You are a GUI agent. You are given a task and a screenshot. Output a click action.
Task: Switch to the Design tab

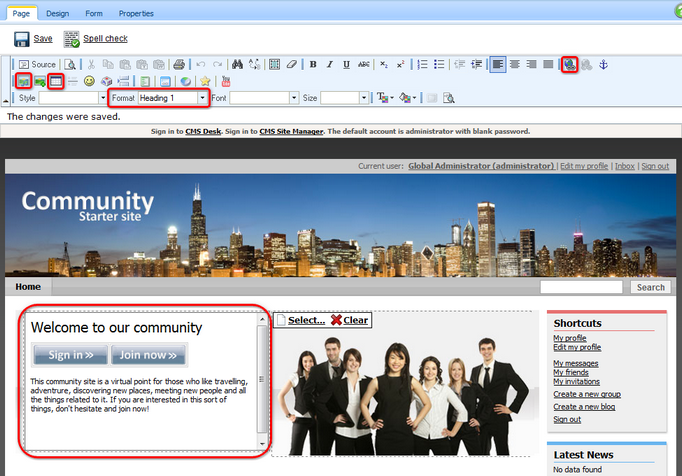[57, 13]
